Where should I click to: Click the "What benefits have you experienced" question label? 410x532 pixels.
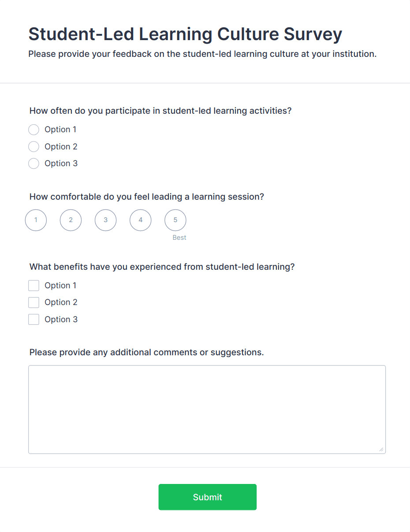pos(162,267)
